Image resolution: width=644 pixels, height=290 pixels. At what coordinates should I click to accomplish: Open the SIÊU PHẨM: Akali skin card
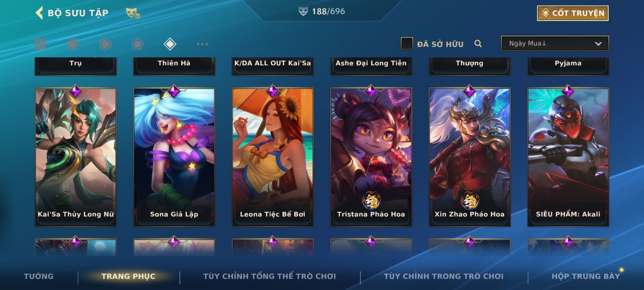point(568,157)
